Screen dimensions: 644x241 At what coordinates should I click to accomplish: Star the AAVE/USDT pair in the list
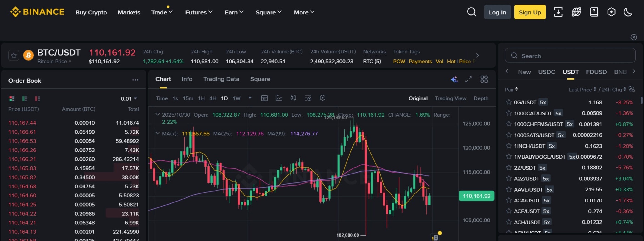pos(509,189)
